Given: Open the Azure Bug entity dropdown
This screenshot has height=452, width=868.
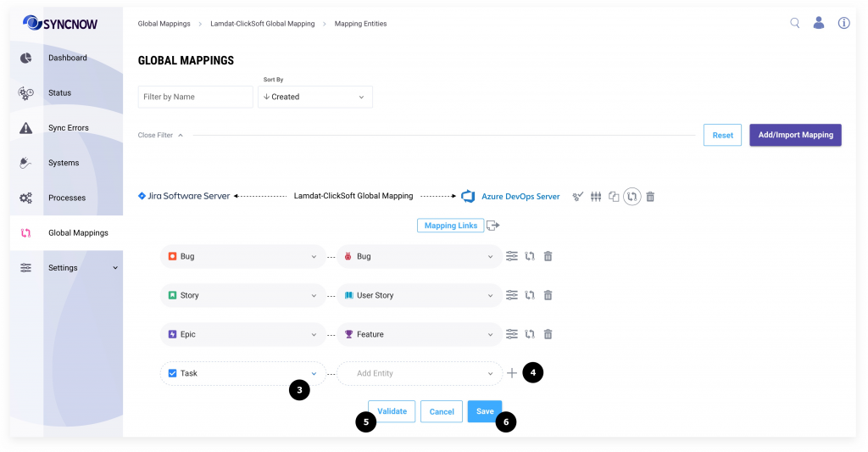Looking at the screenshot, I should (x=420, y=256).
